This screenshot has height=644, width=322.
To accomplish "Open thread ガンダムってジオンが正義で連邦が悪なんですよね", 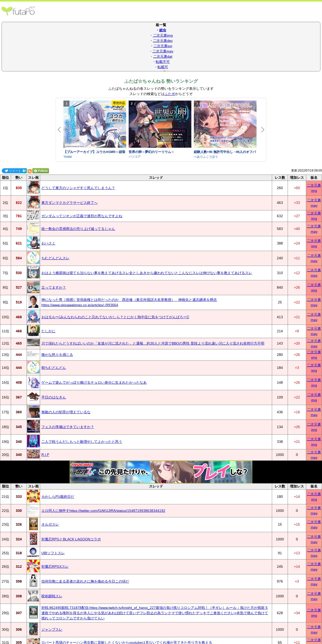I will pyautogui.click(x=82, y=216).
